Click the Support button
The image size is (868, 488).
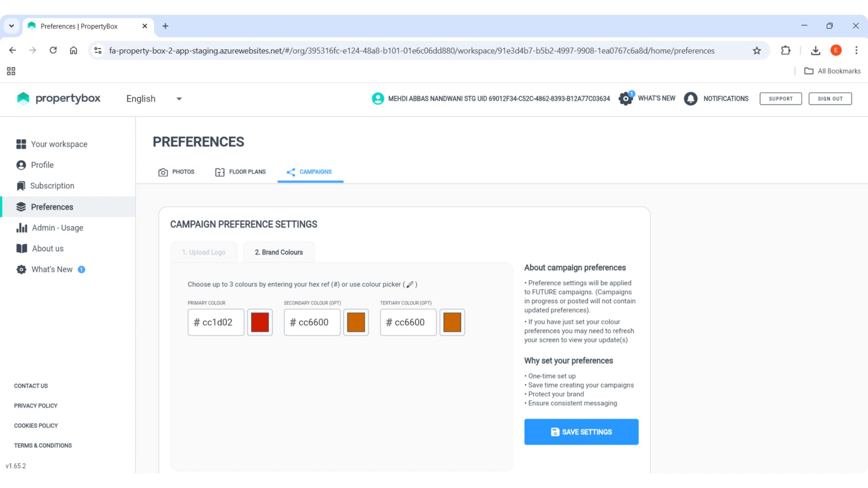point(780,99)
